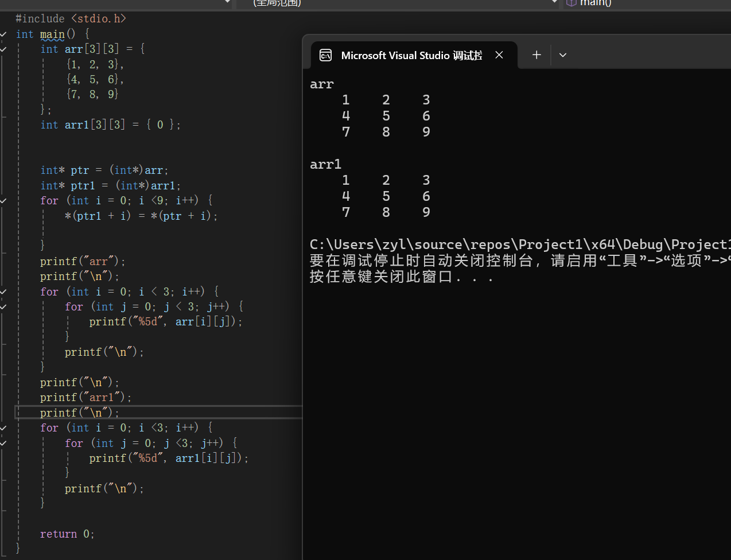The width and height of the screenshot is (731, 560).
Task: Collapse the int arr[3][3] initializer fold marker
Action: (3, 49)
